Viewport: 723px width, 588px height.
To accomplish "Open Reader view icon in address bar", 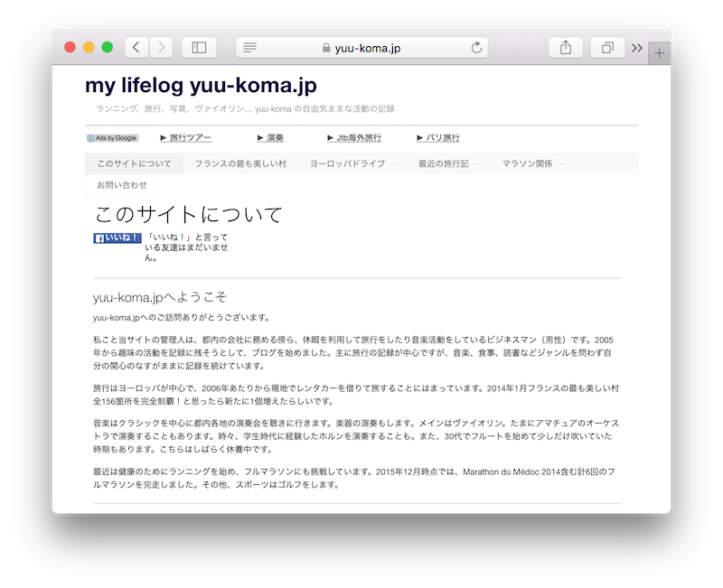I will [250, 48].
